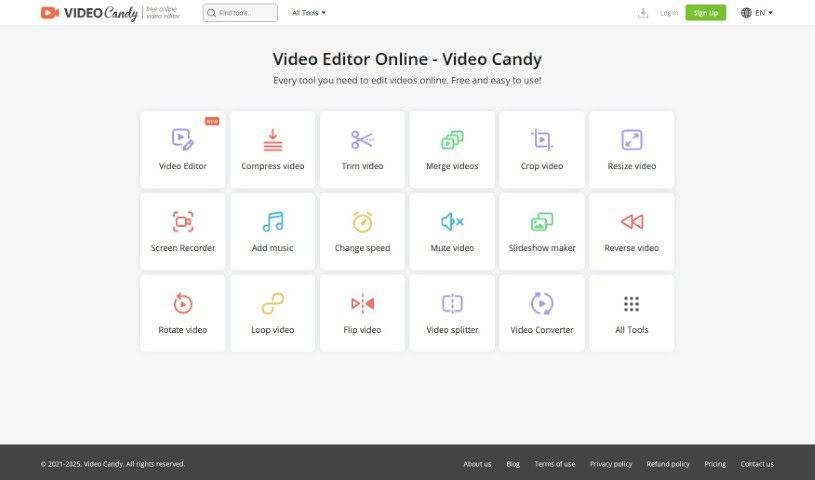Image resolution: width=815 pixels, height=480 pixels.
Task: Launch the Screen Recorder icon
Action: 183,222
